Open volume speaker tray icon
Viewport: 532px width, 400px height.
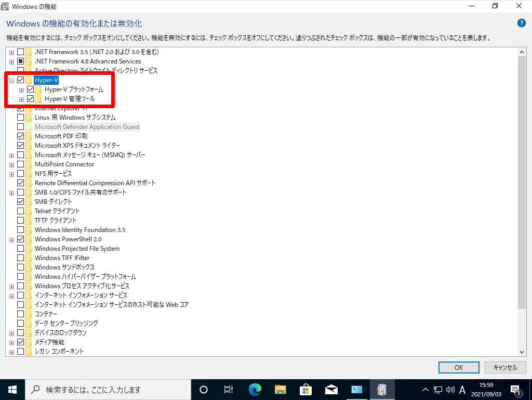pos(450,390)
